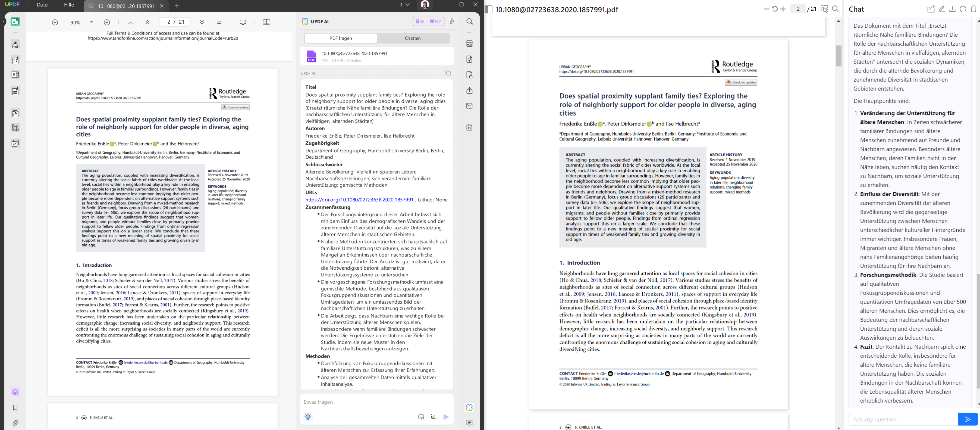Open the Datei menu
Screen dimensions: 980x430
(x=43, y=5)
